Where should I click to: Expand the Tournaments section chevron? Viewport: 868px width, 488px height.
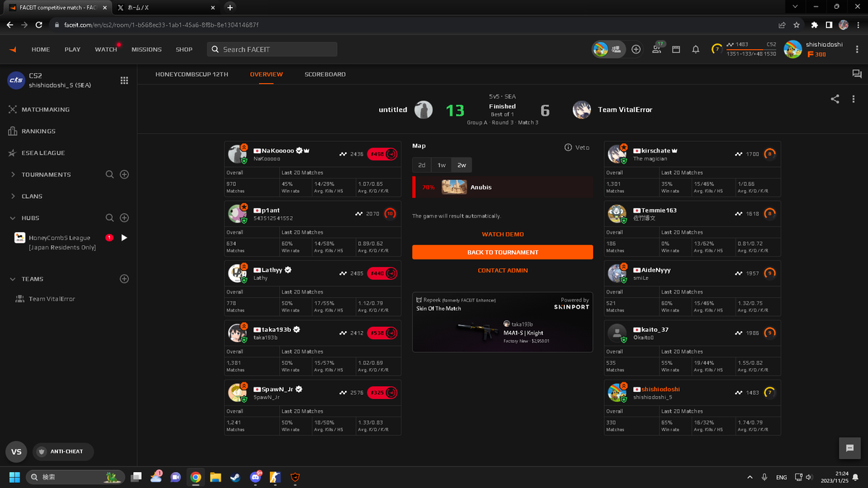coord(13,174)
